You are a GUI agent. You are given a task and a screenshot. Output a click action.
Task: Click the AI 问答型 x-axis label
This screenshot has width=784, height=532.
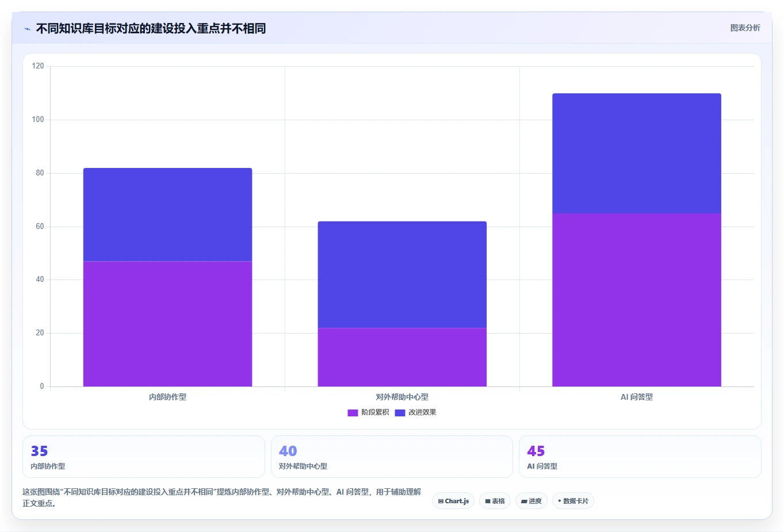637,397
